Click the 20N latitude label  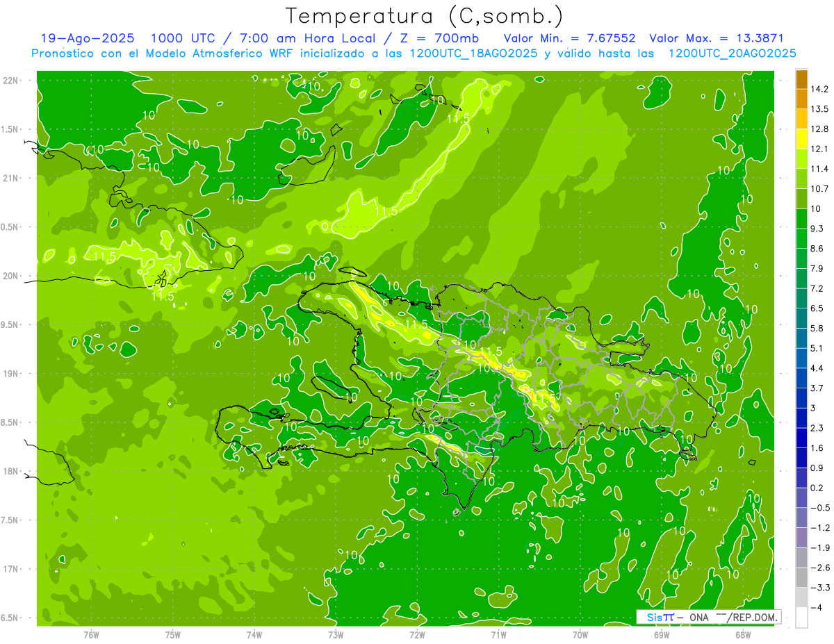click(x=10, y=276)
